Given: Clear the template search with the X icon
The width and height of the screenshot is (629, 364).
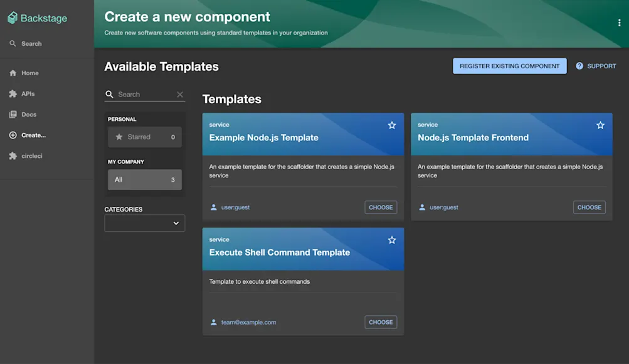Looking at the screenshot, I should (x=180, y=95).
